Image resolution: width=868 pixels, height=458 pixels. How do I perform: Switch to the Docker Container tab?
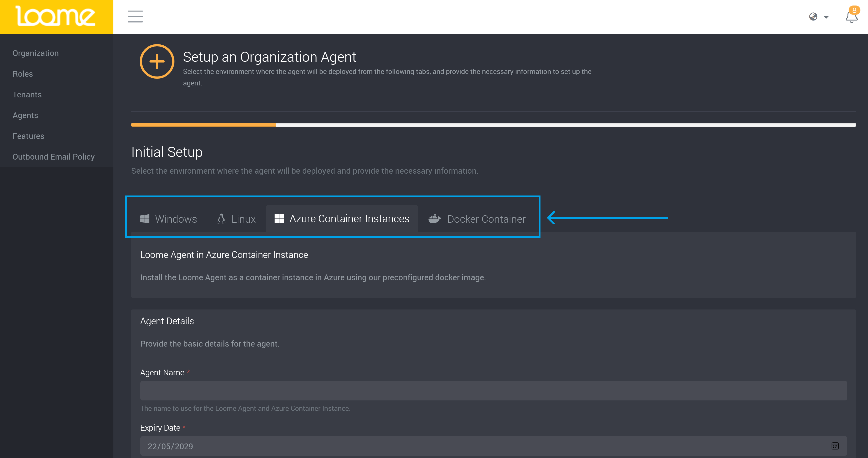(477, 219)
